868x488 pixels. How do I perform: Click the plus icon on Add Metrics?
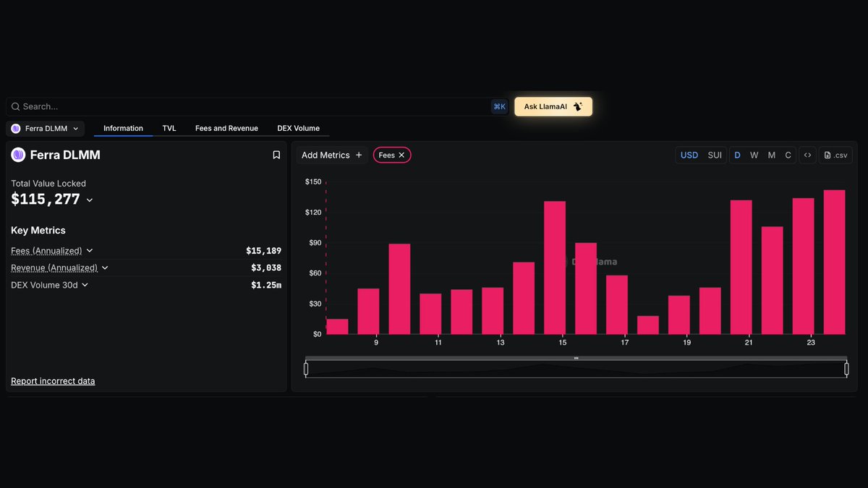click(359, 155)
